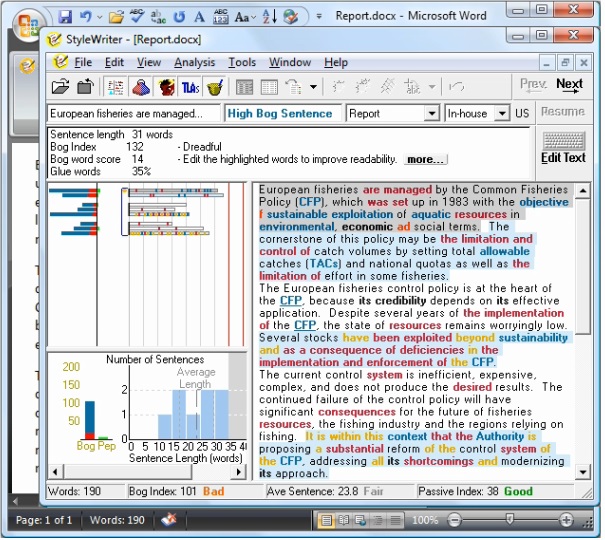Viewport: 605px width, 540px height.
Task: Click the right arrow of graph panel horizontal scrollbar
Action: pos(238,472)
